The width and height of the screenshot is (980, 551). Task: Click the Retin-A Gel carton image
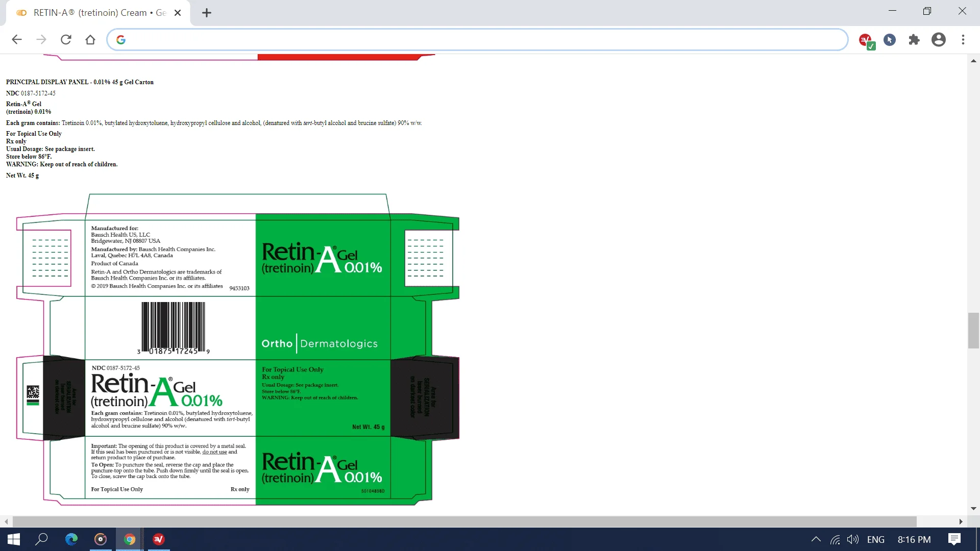click(x=238, y=349)
